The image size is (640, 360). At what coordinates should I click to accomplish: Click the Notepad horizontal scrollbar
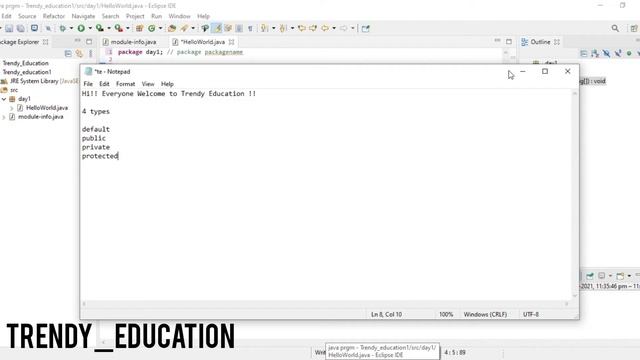point(325,304)
